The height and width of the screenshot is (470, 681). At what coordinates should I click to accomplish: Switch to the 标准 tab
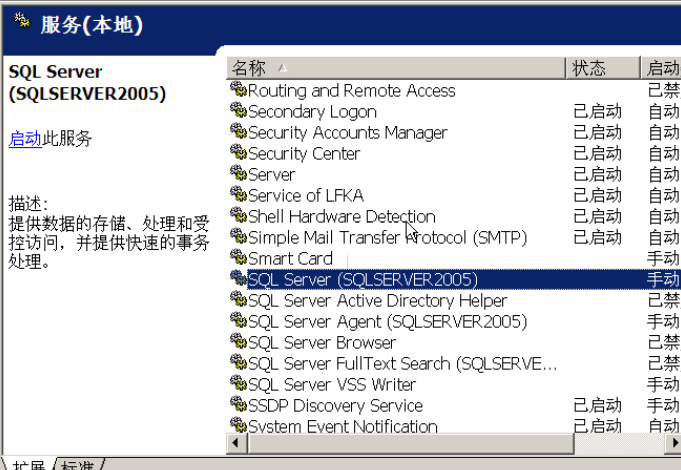coord(78,464)
